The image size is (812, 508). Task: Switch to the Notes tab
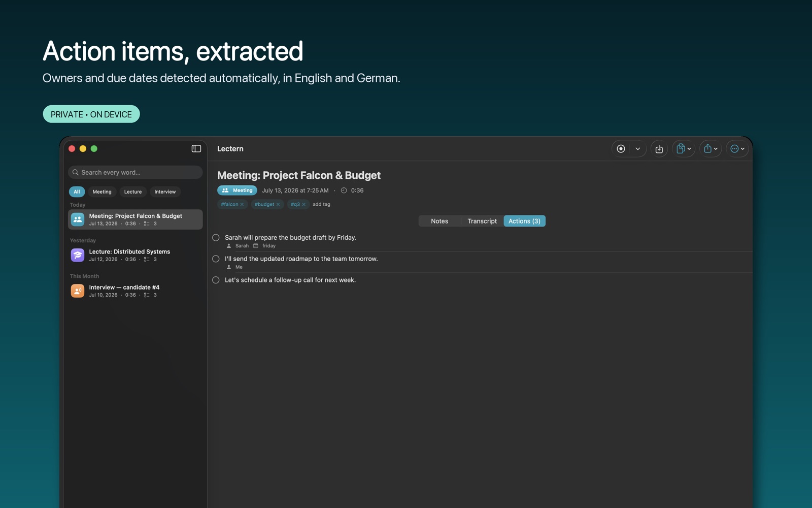click(439, 221)
